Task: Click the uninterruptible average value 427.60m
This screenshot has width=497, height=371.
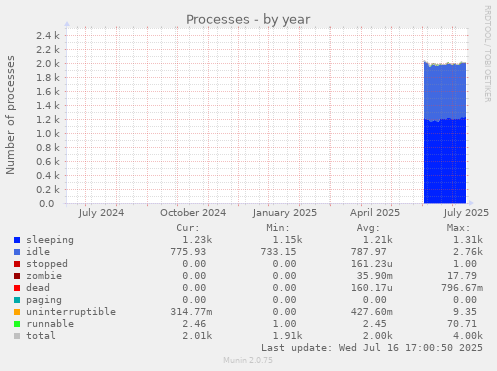Action: [x=372, y=312]
